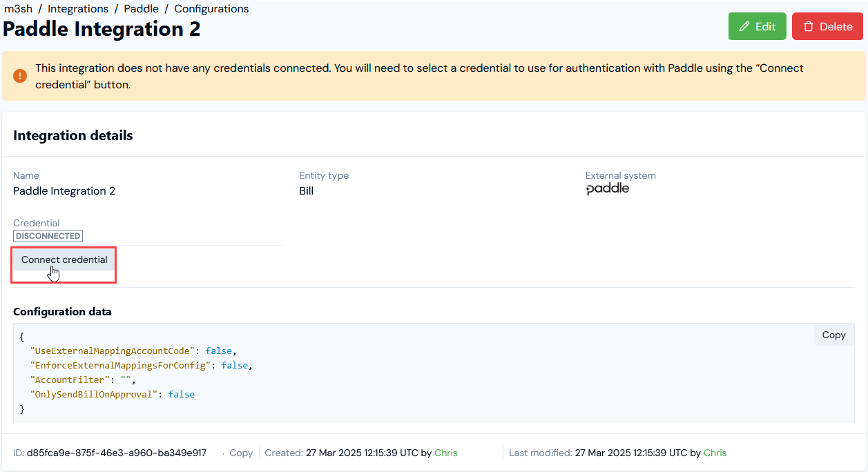This screenshot has height=472, width=868.
Task: Click the pencil icon on Edit button
Action: pos(744,27)
